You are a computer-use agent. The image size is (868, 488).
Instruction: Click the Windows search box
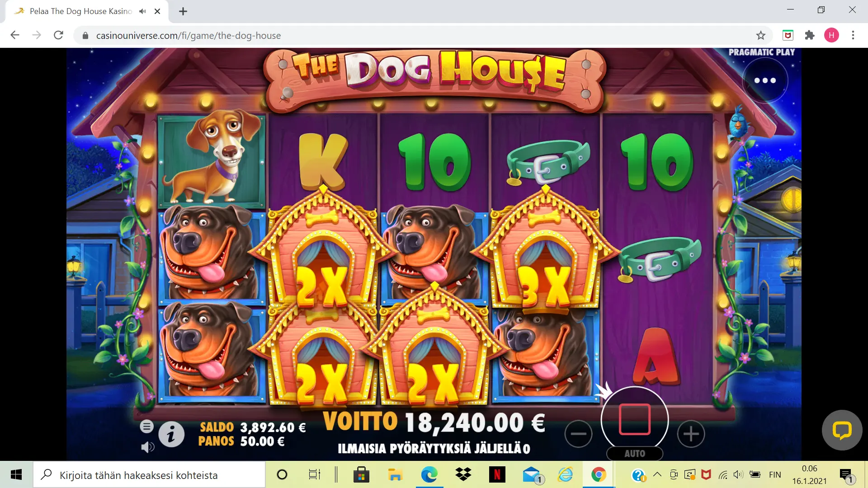tap(149, 475)
